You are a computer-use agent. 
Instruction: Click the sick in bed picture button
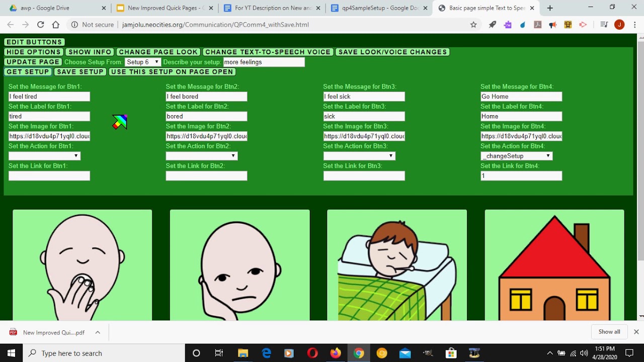(x=397, y=265)
